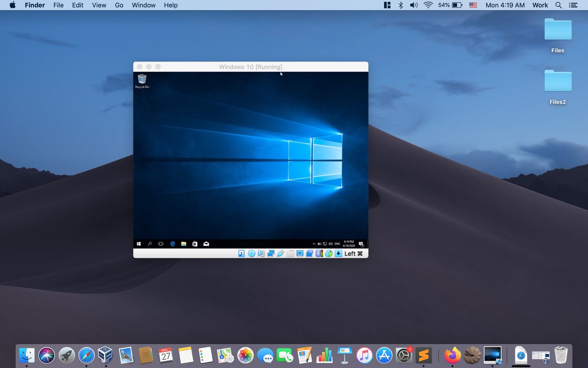The height and width of the screenshot is (368, 588).
Task: Open the Wi-Fi menu
Action: click(428, 5)
